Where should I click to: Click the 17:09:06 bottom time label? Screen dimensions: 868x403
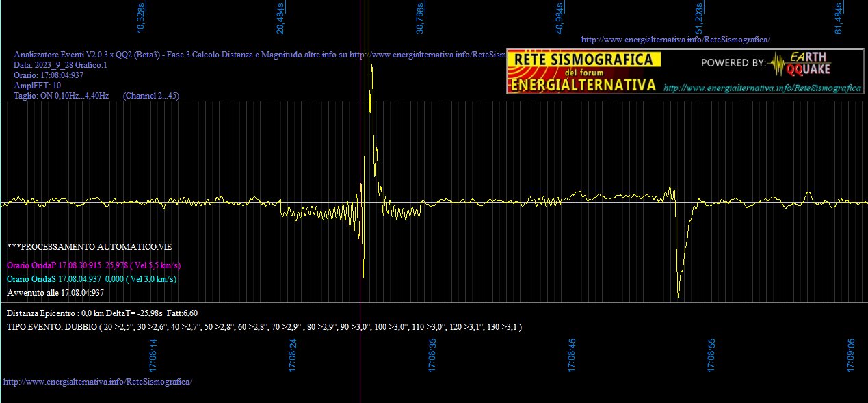(851, 356)
